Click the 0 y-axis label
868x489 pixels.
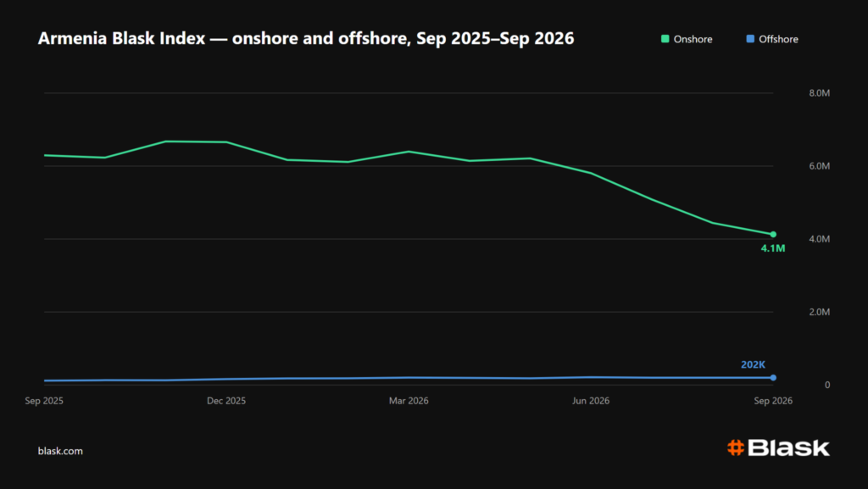point(827,385)
